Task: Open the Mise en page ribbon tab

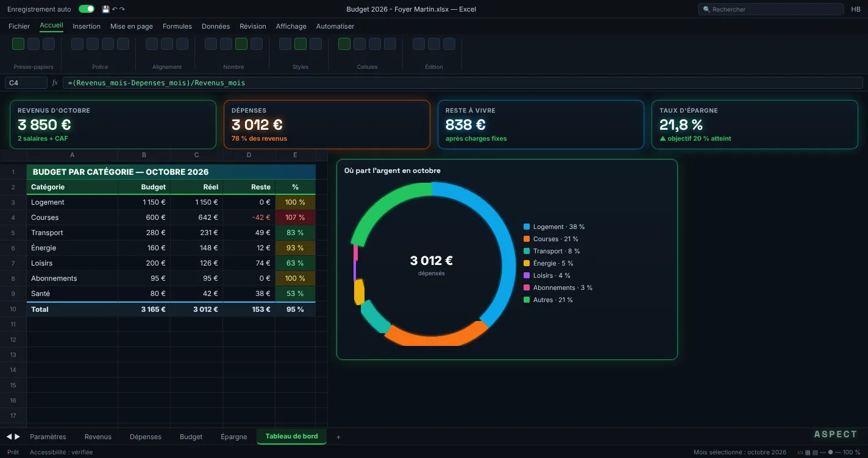Action: click(132, 26)
